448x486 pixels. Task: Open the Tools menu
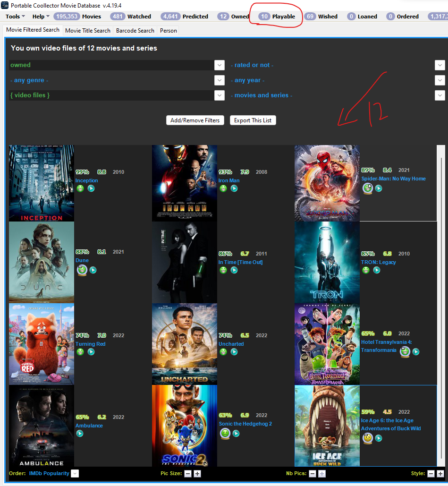(15, 17)
